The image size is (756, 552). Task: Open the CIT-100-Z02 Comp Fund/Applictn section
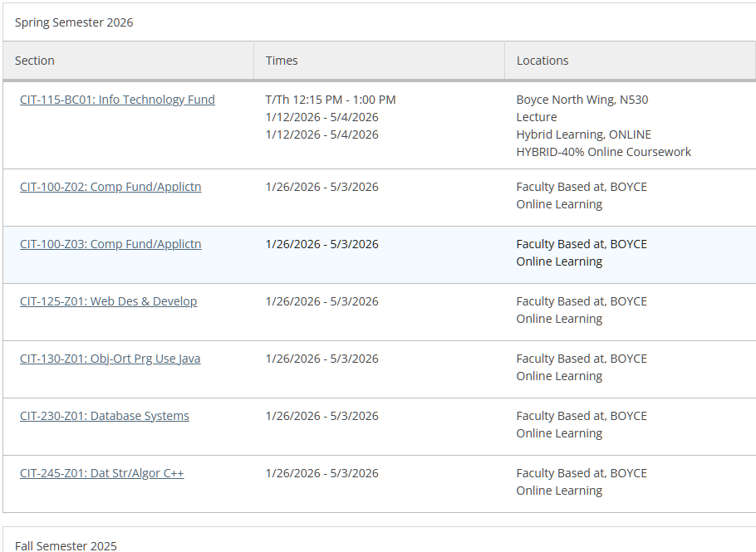pos(110,187)
